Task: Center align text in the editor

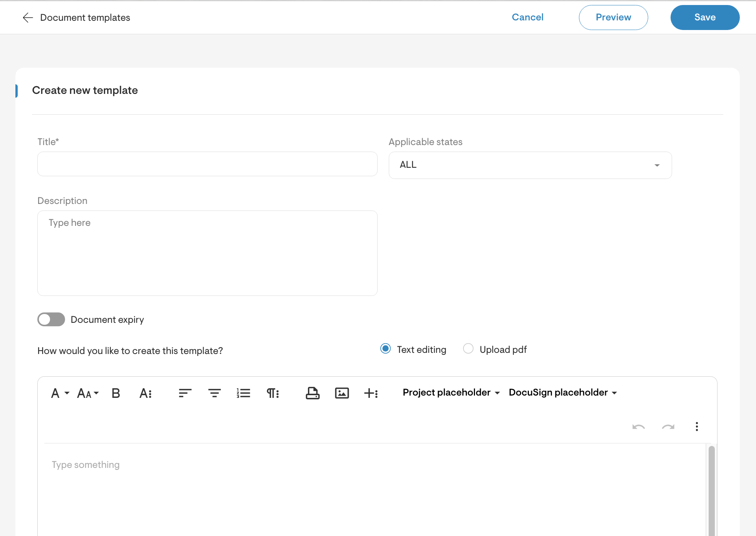Action: [214, 393]
